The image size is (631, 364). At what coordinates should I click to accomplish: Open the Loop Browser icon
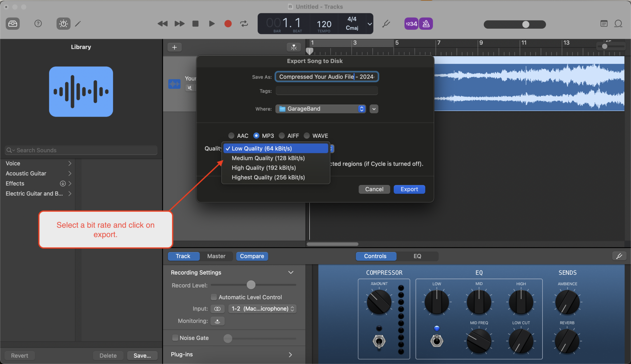click(619, 24)
